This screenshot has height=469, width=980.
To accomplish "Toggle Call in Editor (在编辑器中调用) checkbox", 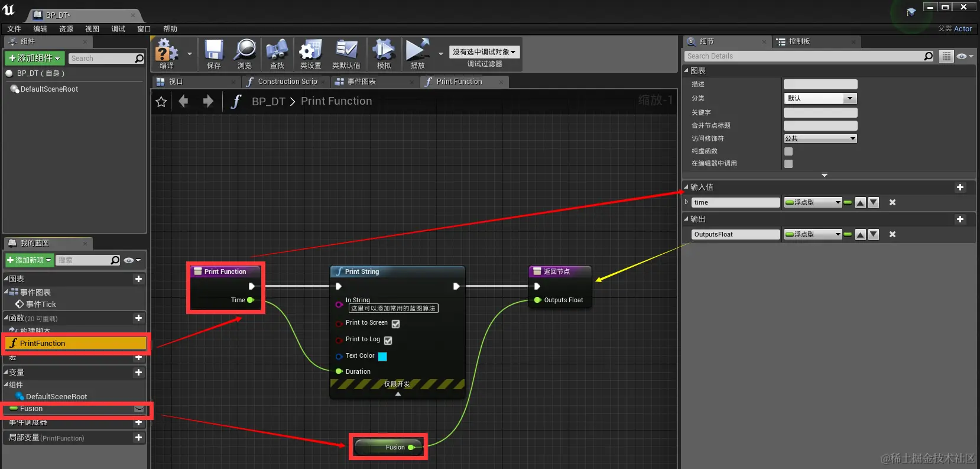I will 788,164.
